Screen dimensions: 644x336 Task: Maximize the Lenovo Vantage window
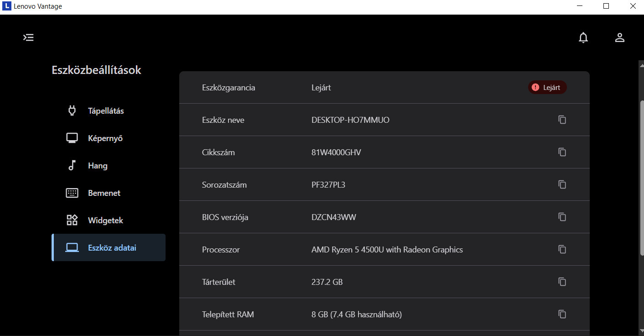[606, 6]
